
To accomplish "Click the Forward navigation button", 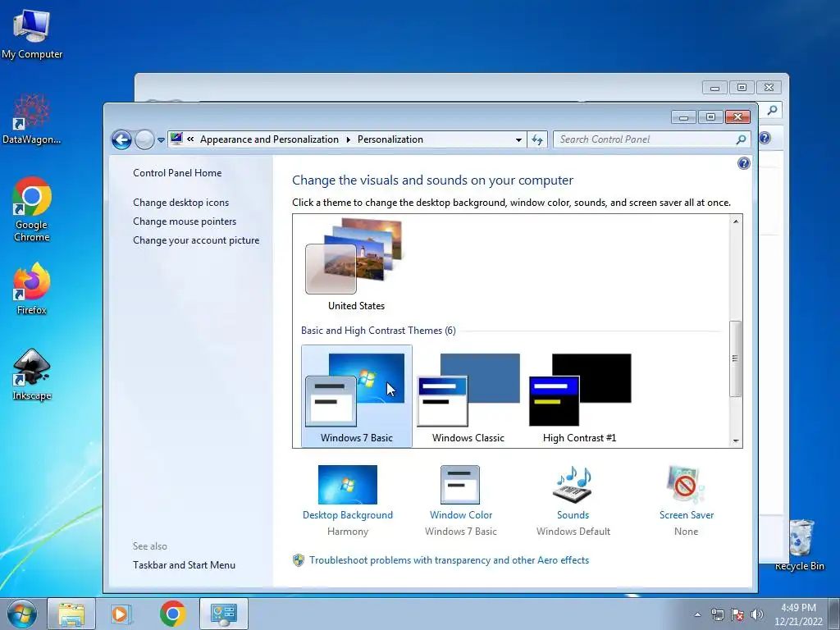I will [144, 139].
